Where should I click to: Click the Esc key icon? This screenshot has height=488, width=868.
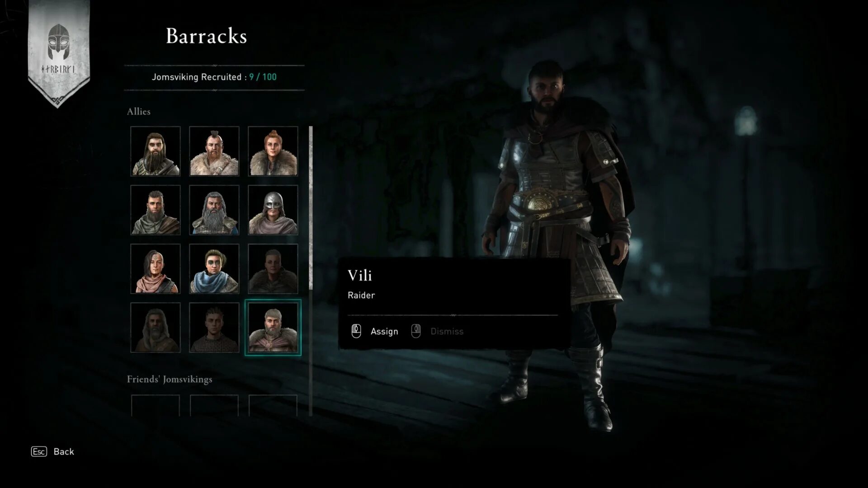pos(39,451)
